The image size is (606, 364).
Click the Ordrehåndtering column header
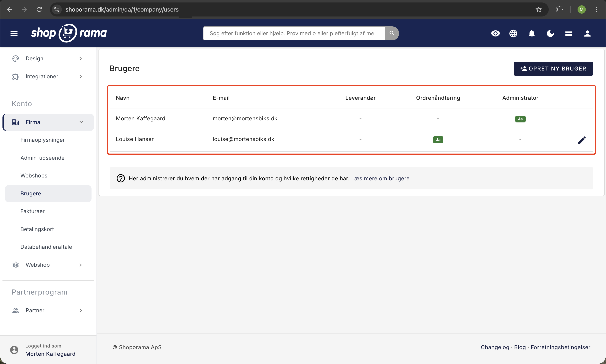(438, 98)
